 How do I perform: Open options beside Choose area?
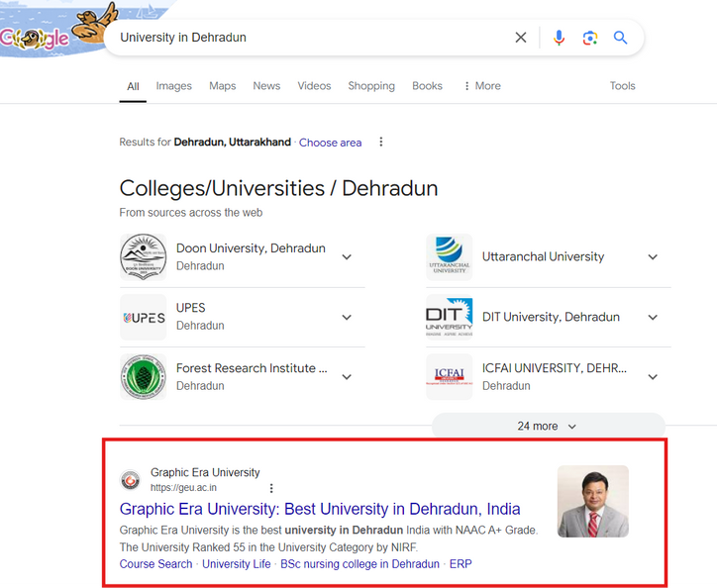coord(381,143)
